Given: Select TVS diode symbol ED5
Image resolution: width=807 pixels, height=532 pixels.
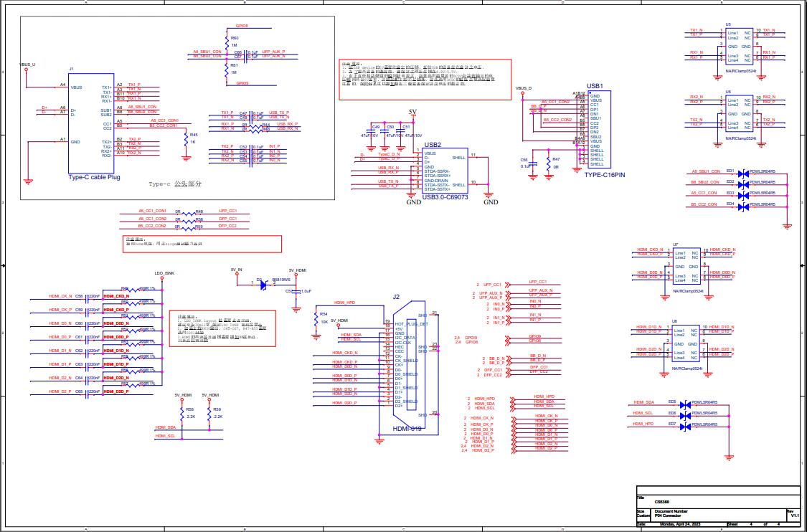Looking at the screenshot, I should [685, 405].
